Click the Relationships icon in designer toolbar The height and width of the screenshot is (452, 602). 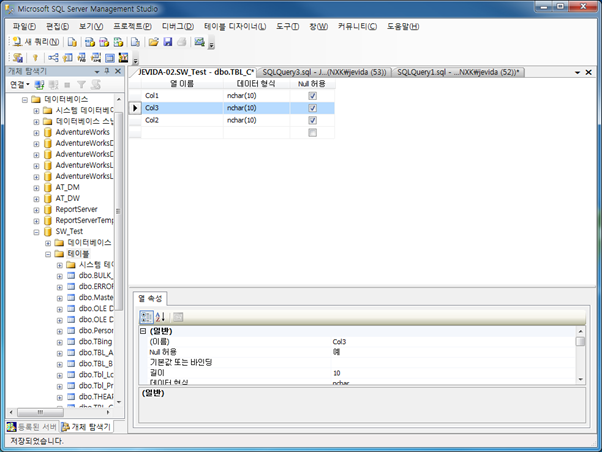53,58
